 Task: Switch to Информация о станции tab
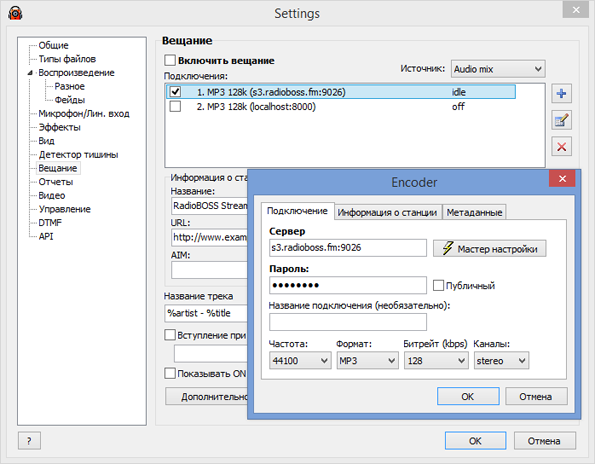(387, 212)
